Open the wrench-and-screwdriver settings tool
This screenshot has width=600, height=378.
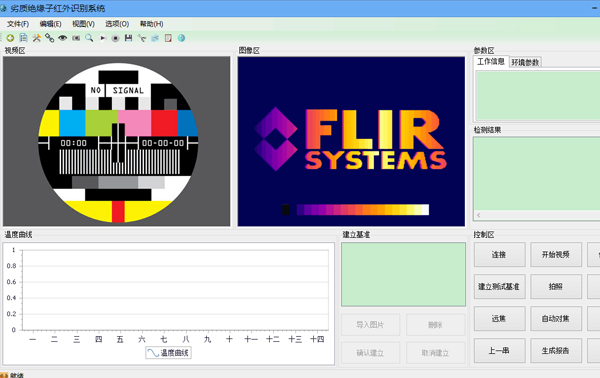pos(36,38)
